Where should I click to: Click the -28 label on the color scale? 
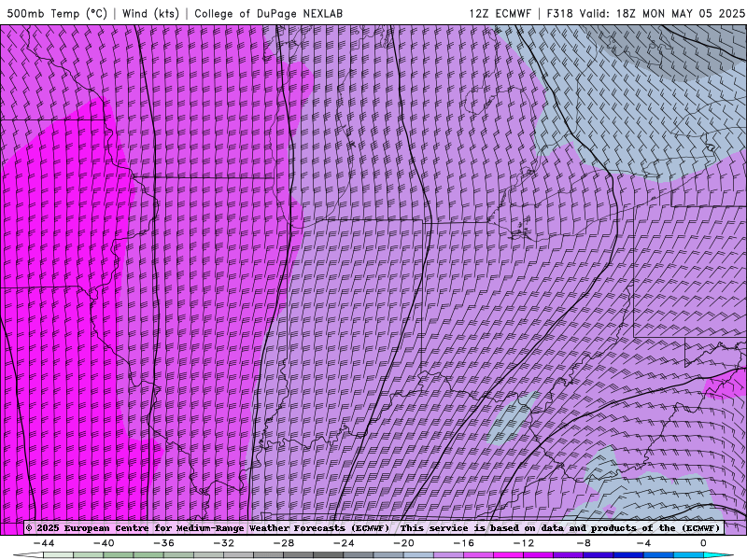(x=284, y=543)
